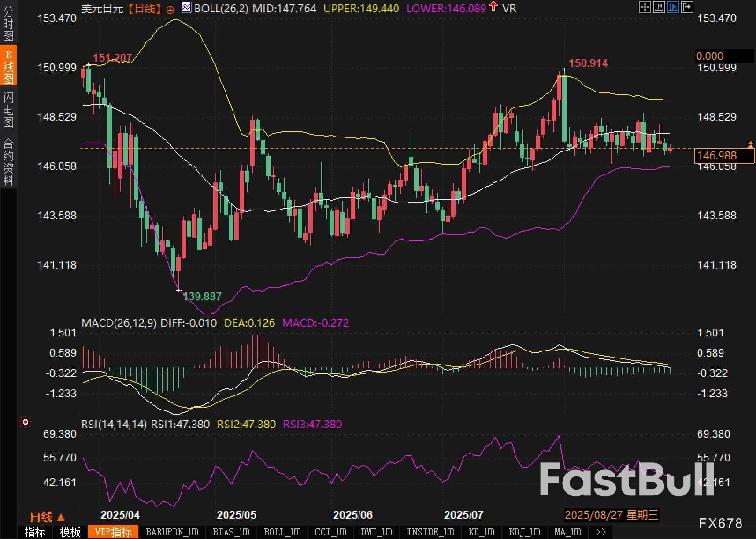Viewport: 756px width, 539px height.
Task: Open the 日线 period dropdown at bottom left
Action: click(47, 517)
